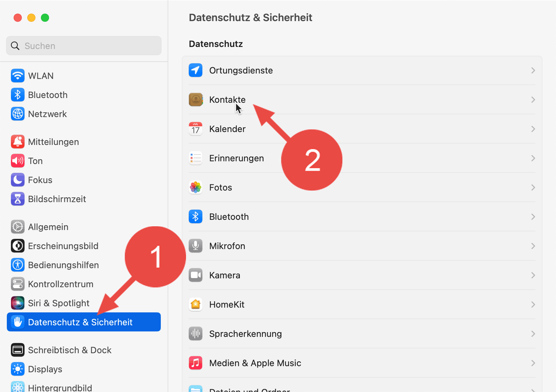Image resolution: width=556 pixels, height=392 pixels.
Task: Open Bluetooth entry in Datenschutz list
Action: point(229,217)
